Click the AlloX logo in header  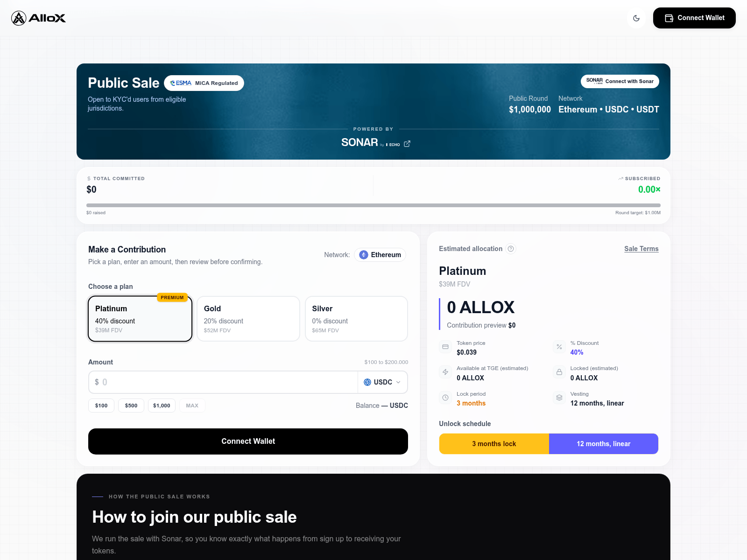(x=38, y=18)
